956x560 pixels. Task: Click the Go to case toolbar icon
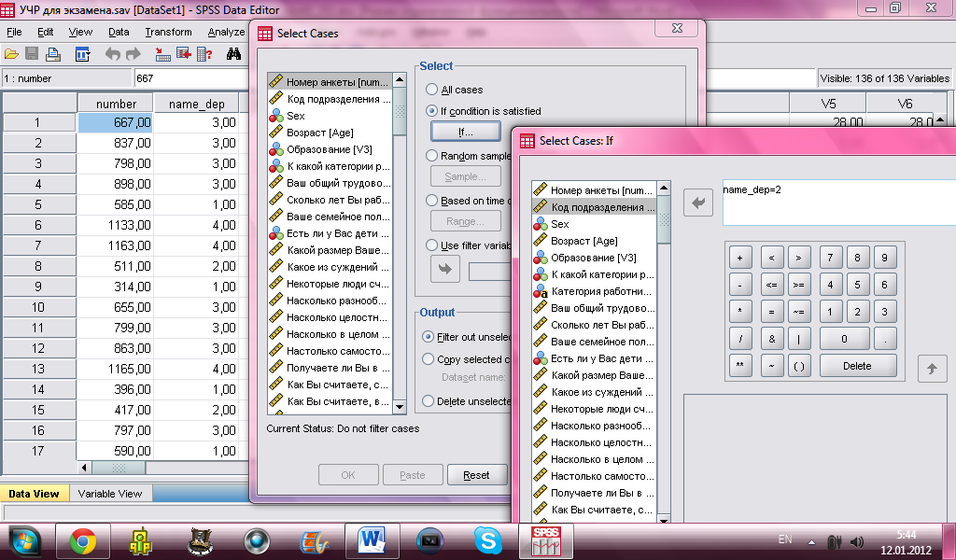pyautogui.click(x=162, y=54)
